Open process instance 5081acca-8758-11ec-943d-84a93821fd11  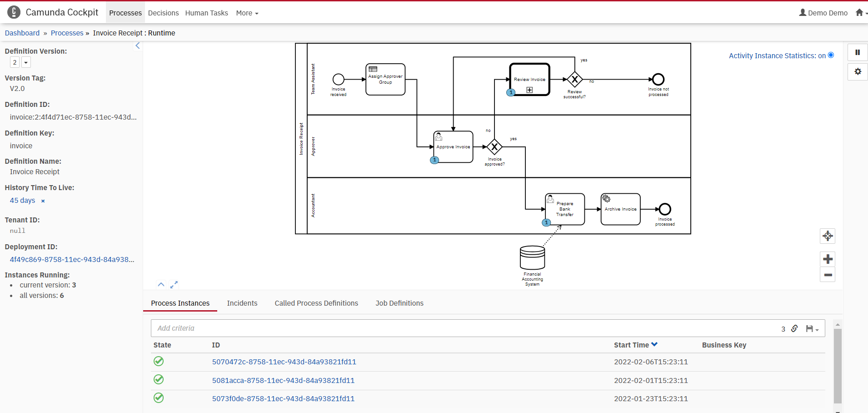tap(283, 380)
